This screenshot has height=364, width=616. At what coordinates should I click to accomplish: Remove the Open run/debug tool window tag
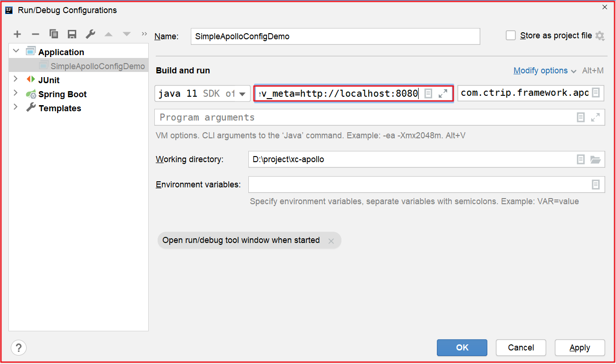pyautogui.click(x=331, y=241)
